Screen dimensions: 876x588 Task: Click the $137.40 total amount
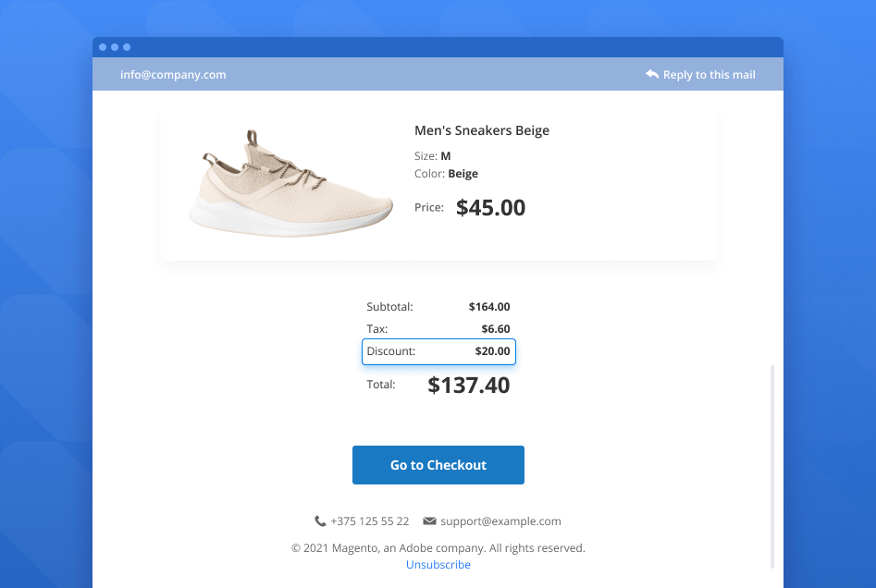click(x=468, y=386)
